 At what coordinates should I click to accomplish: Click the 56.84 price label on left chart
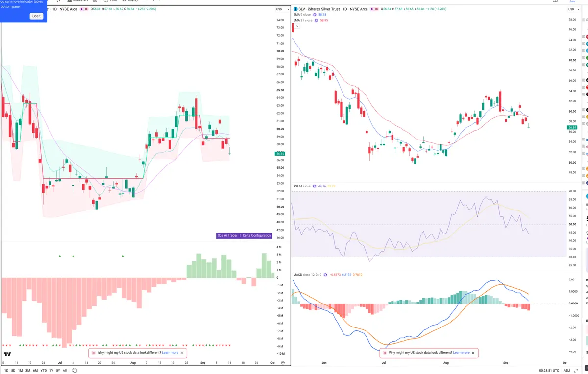[280, 154]
